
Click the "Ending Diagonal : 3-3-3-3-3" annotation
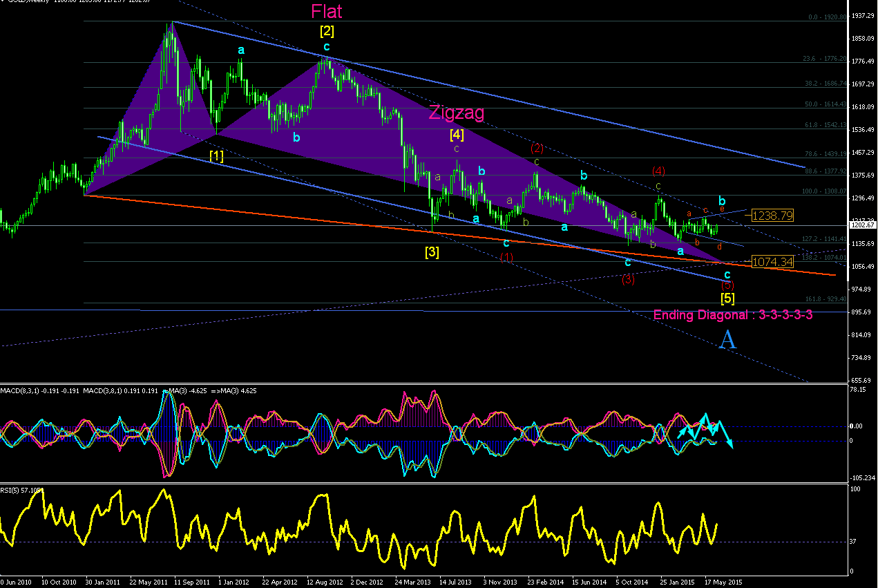pyautogui.click(x=733, y=315)
